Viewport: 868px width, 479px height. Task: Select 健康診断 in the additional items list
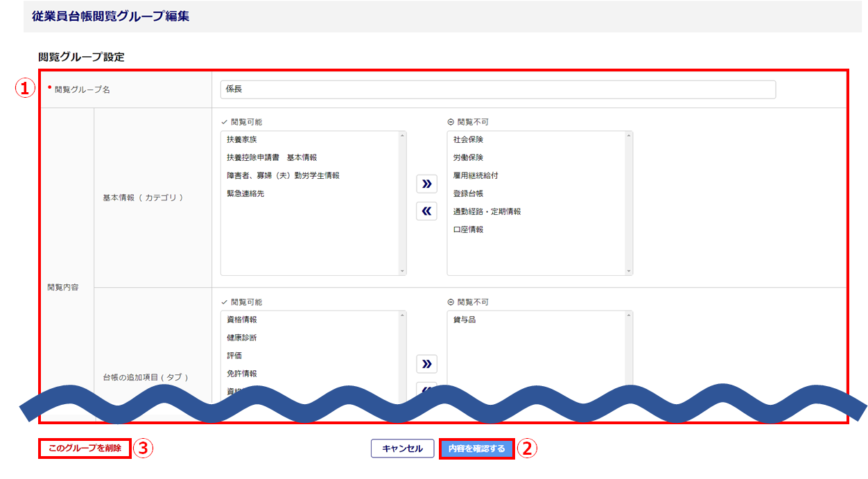coord(241,338)
